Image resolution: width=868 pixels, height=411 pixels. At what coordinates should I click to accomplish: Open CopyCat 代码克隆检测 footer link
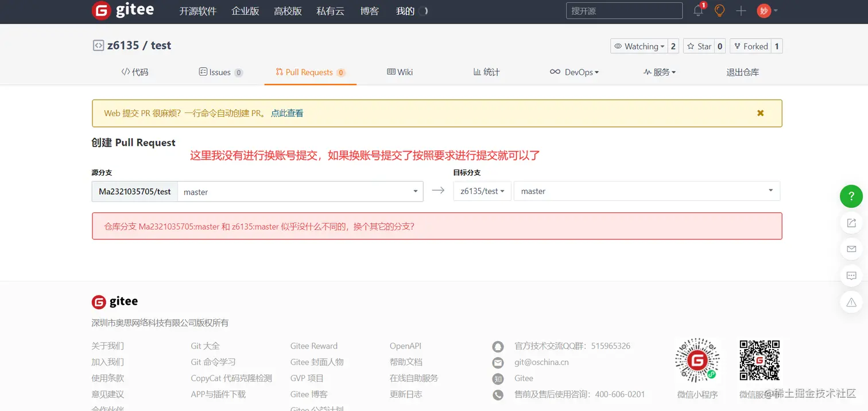[231, 378]
